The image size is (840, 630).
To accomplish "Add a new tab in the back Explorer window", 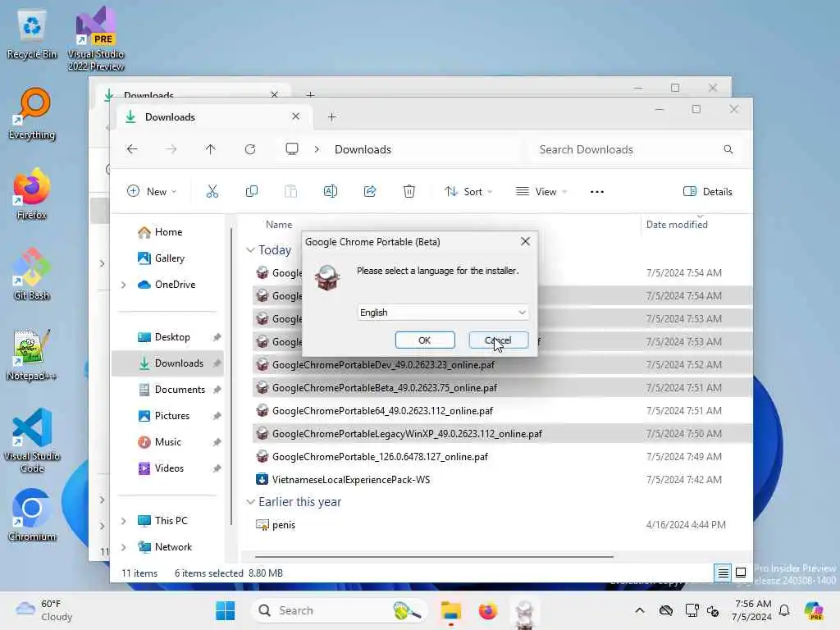I will coord(310,94).
